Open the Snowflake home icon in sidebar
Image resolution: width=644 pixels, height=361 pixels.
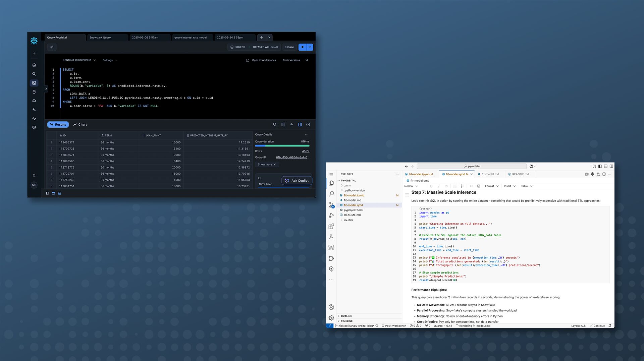(x=34, y=65)
